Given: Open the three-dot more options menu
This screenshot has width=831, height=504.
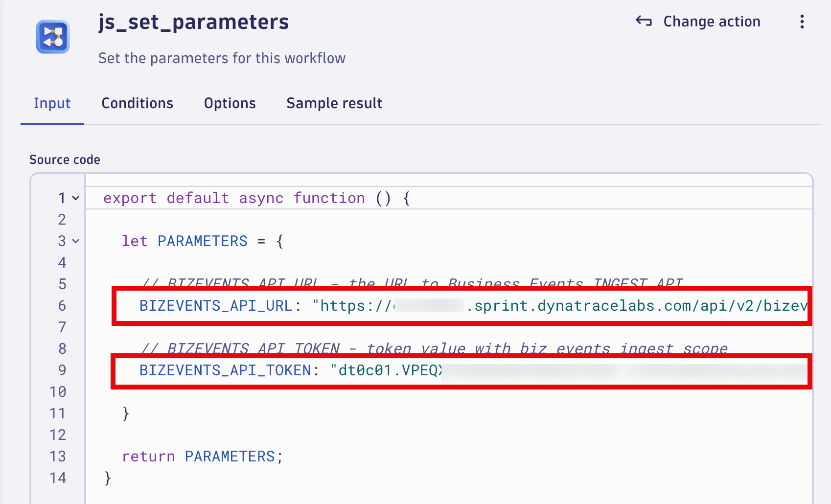Looking at the screenshot, I should coord(802,22).
